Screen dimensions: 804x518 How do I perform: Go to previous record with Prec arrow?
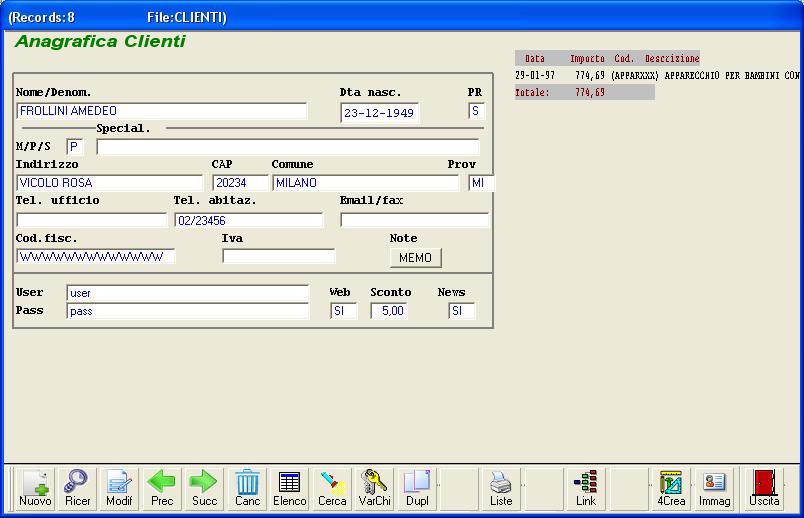point(162,489)
